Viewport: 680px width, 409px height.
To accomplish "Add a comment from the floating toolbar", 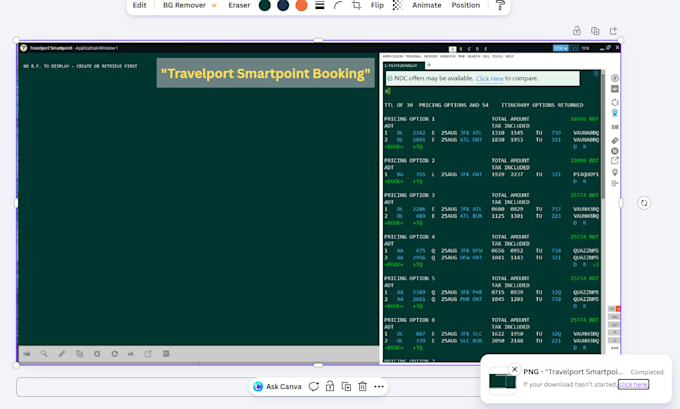I will 314,386.
